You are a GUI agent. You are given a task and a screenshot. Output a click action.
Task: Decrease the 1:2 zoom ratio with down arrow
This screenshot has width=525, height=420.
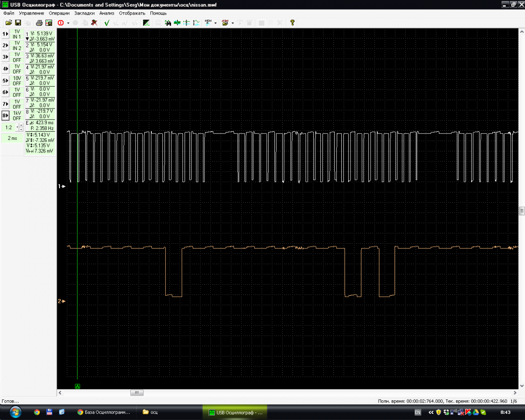20,129
